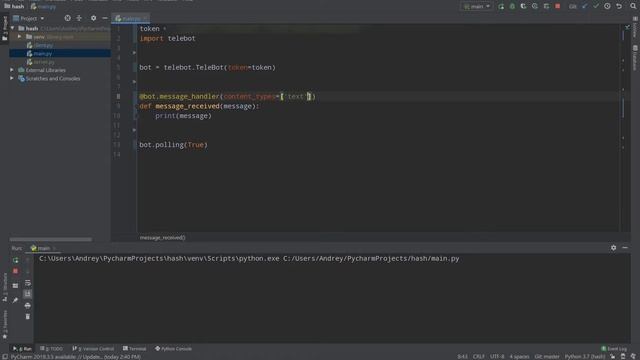Click main.py breadcrumb in navigation bar
The image size is (640, 360).
(43, 7)
